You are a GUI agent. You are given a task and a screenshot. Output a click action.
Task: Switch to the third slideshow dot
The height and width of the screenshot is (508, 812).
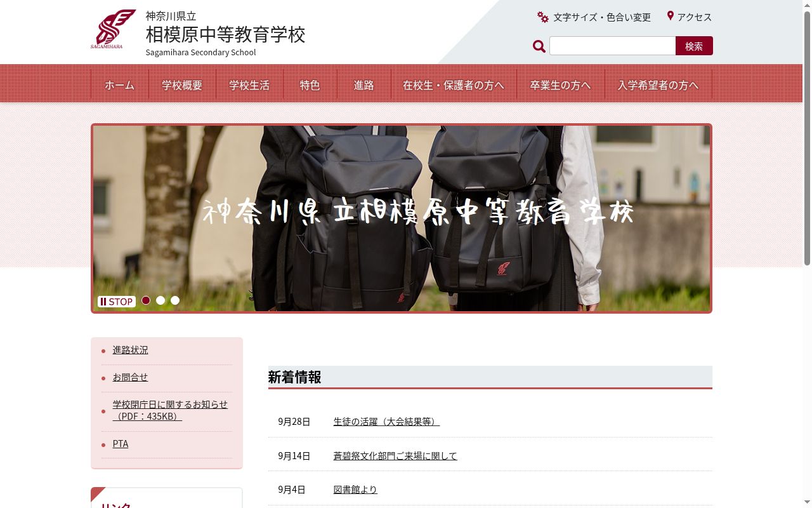pos(175,300)
